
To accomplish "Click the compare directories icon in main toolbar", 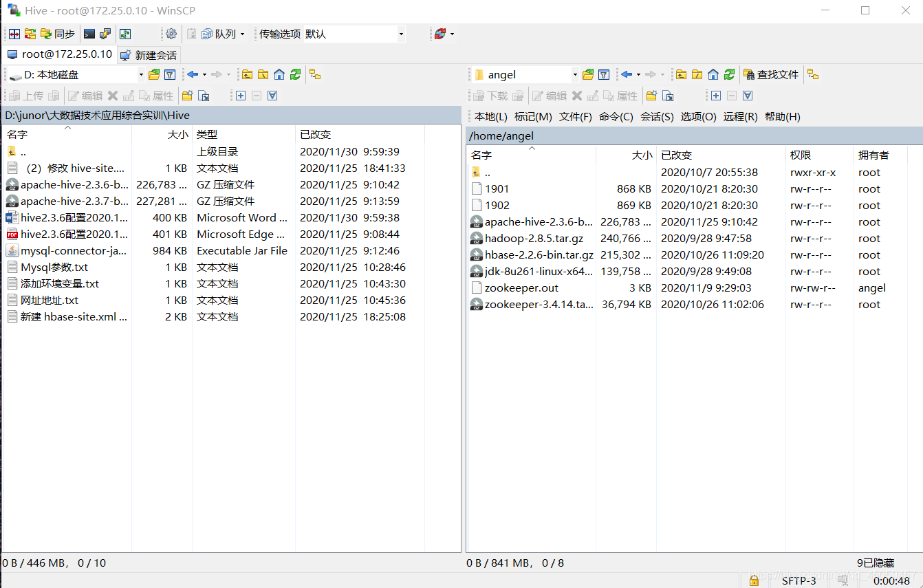I will (14, 34).
